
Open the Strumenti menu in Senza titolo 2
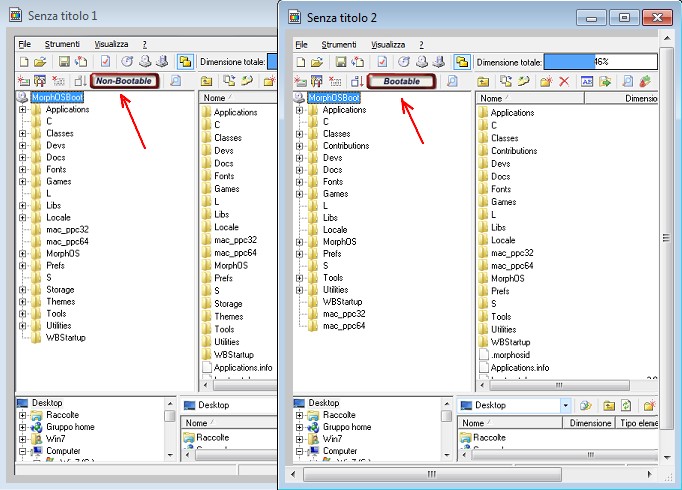point(339,45)
